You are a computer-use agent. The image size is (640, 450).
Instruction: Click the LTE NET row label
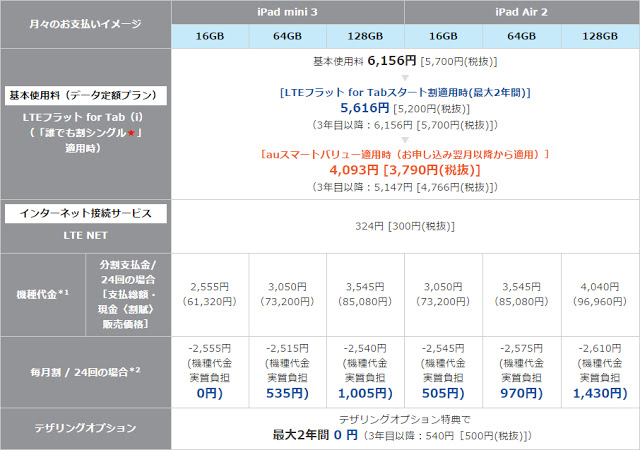pyautogui.click(x=85, y=236)
